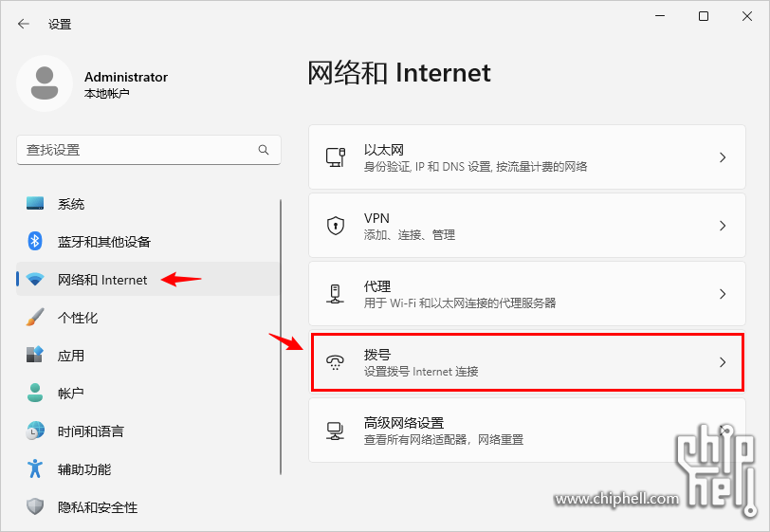Open the 拨号 settings card

(x=527, y=362)
